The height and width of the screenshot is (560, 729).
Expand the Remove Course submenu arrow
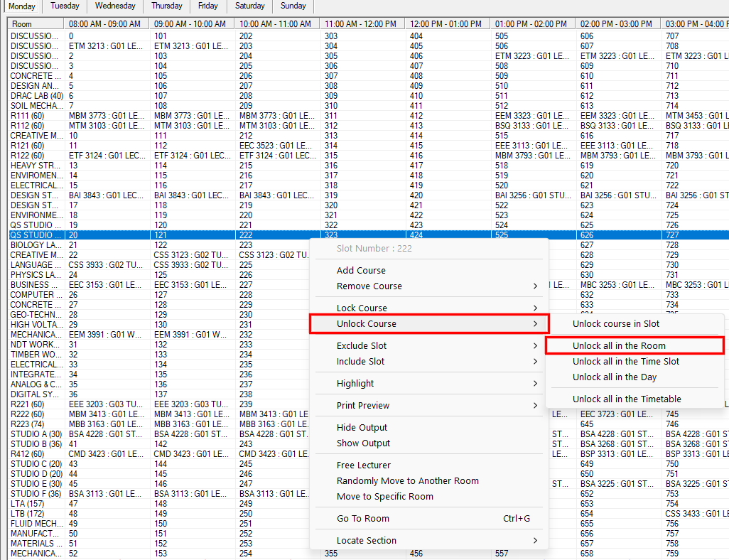[x=535, y=286]
